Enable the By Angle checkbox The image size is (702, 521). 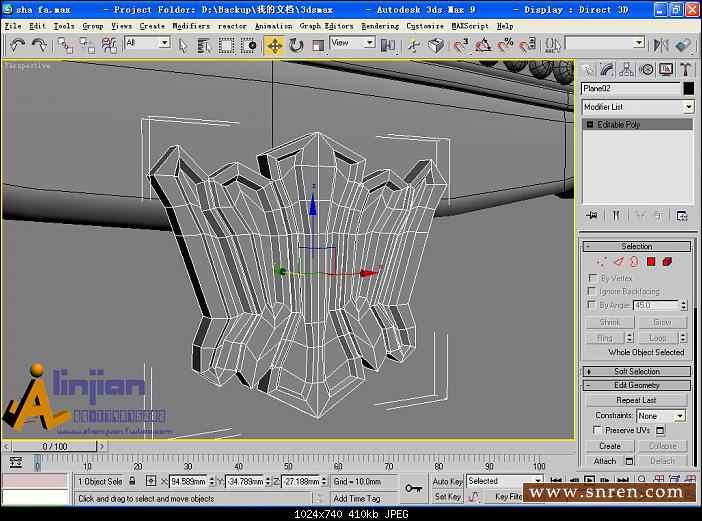tap(592, 305)
